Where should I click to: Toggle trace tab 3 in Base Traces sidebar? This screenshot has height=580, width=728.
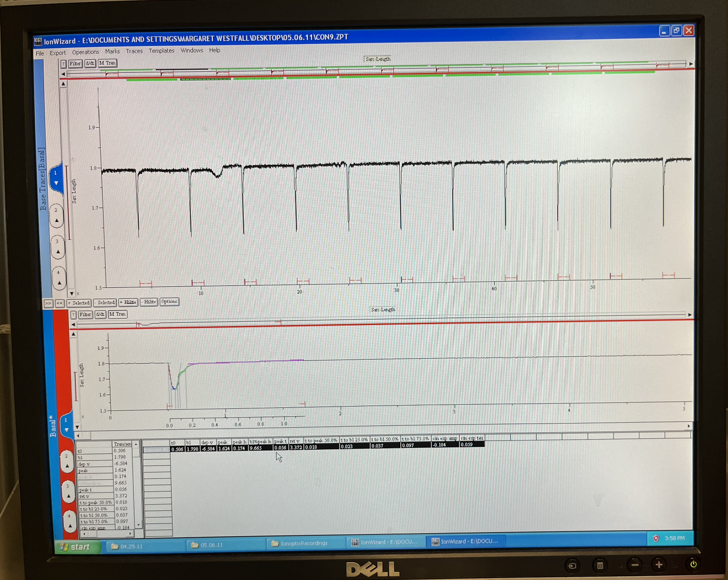[x=58, y=247]
